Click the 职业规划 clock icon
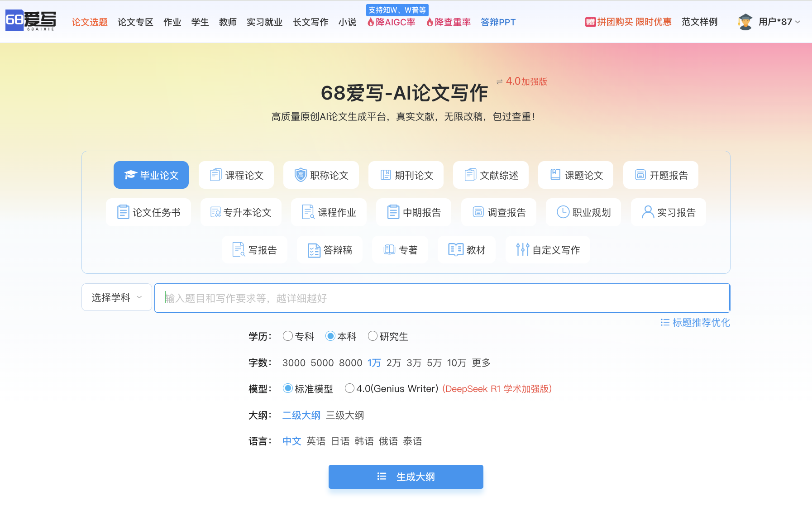Image resolution: width=812 pixels, height=506 pixels. coord(563,212)
